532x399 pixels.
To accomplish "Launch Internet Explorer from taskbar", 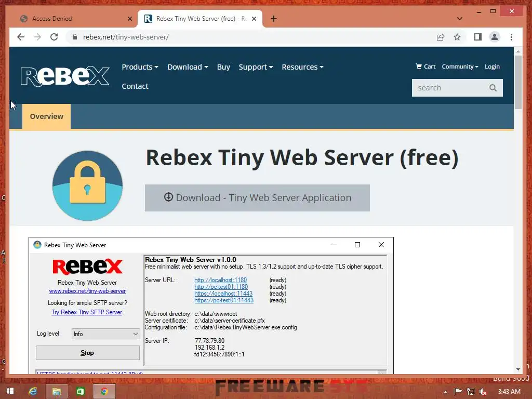I will tap(33, 391).
